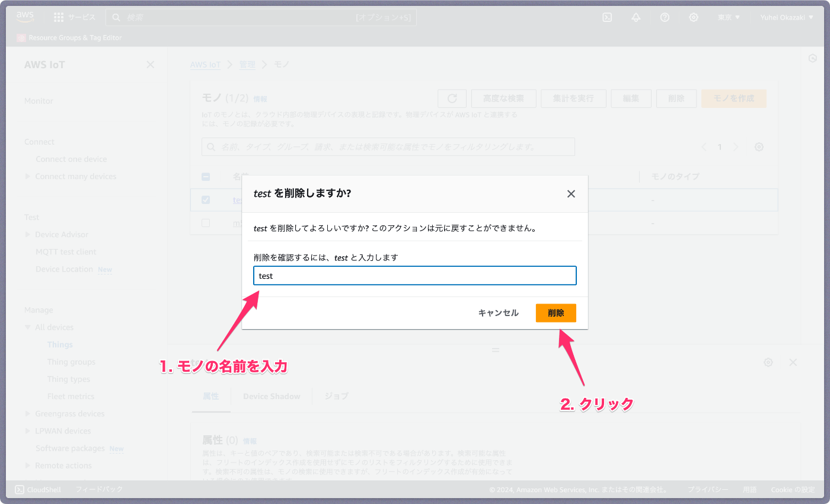The height and width of the screenshot is (504, 830).
Task: Open CloudShell from the top bar icon
Action: pyautogui.click(x=607, y=17)
